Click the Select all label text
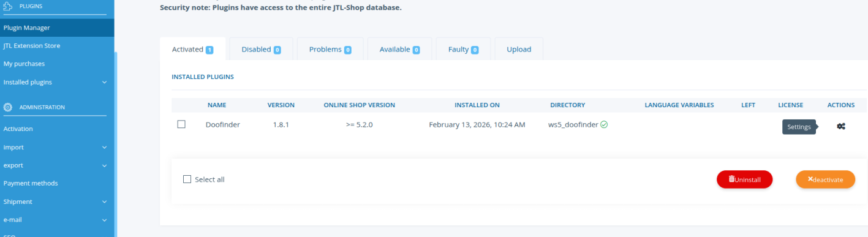The height and width of the screenshot is (237, 868). click(x=209, y=179)
